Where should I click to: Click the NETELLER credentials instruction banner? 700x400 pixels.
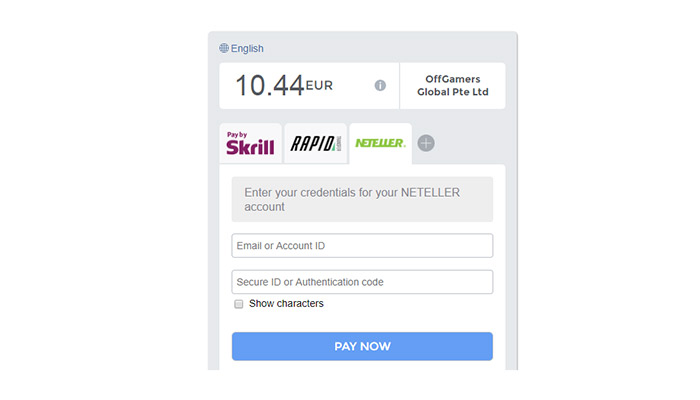click(x=362, y=199)
